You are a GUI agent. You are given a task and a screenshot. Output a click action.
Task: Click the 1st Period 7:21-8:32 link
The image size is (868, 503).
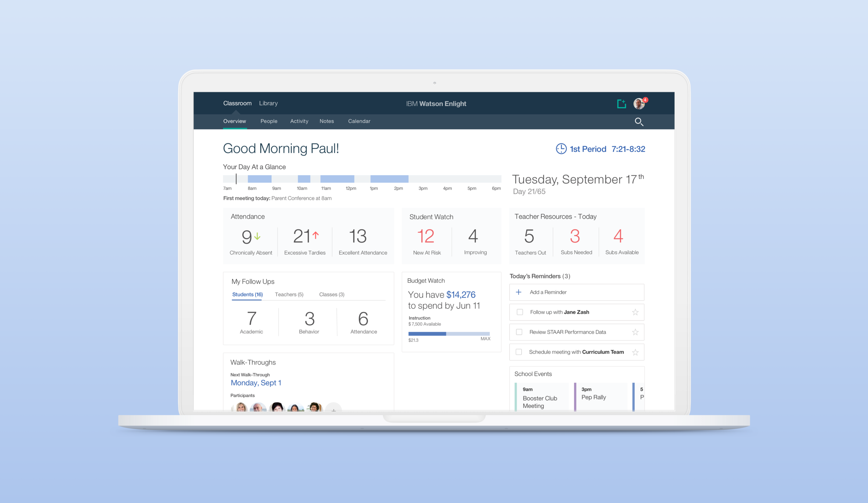[607, 149]
